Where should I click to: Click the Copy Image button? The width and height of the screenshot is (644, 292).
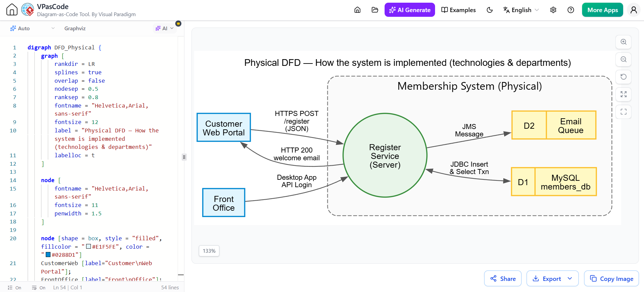(611, 279)
